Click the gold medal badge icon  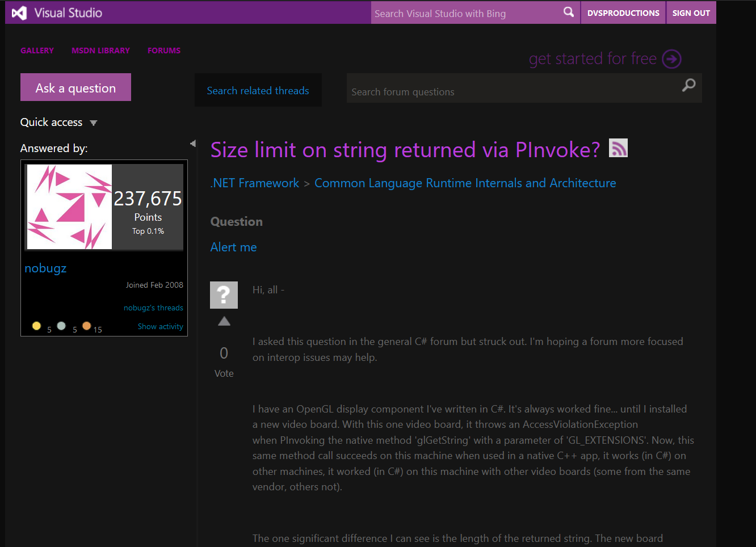(x=36, y=326)
